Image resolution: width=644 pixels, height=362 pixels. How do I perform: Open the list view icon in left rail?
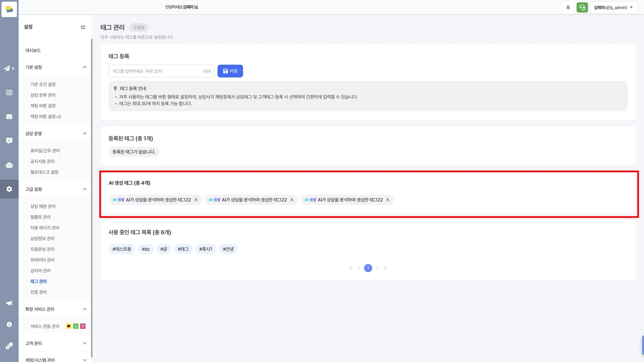[x=9, y=92]
